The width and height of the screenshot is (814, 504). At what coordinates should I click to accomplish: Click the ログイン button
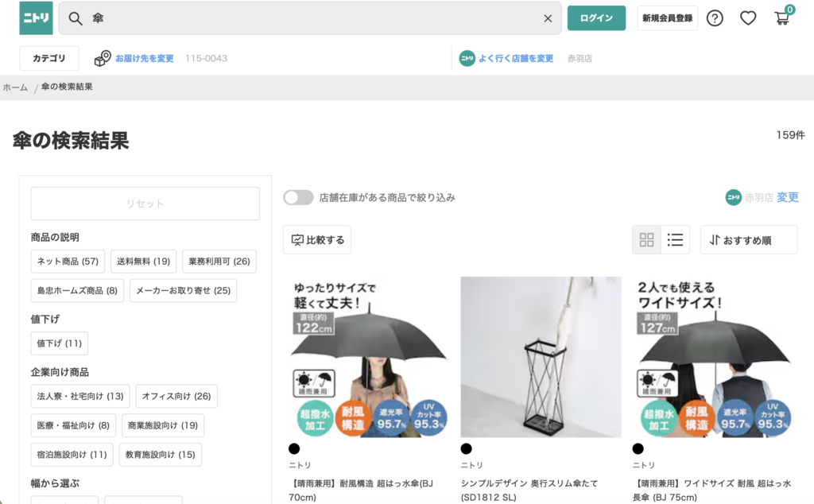(596, 18)
